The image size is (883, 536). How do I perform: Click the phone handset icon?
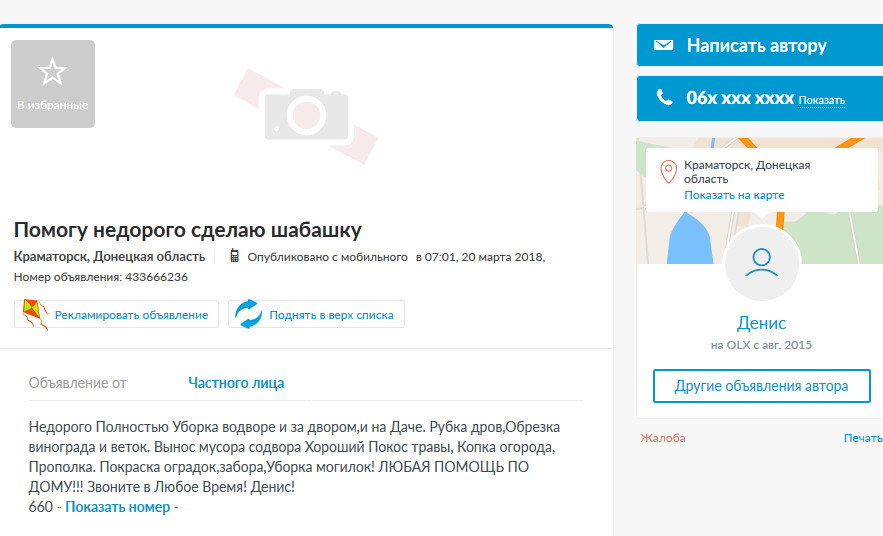coord(665,97)
